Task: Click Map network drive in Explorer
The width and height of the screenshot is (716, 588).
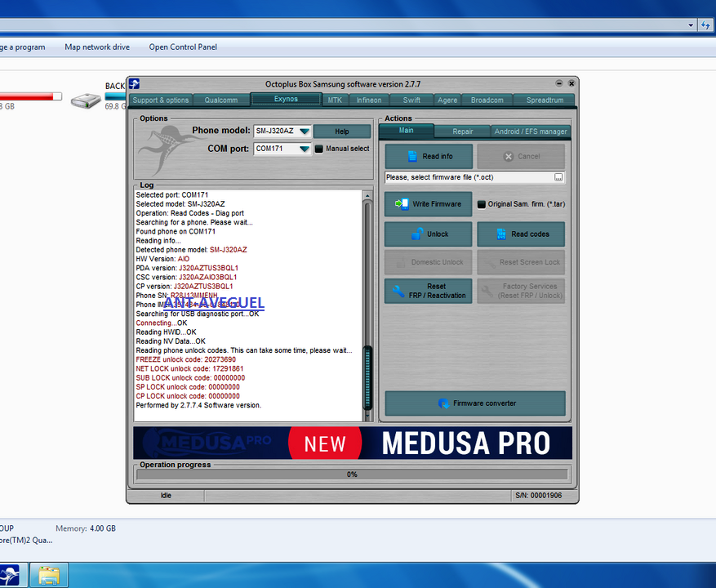Action: tap(97, 47)
